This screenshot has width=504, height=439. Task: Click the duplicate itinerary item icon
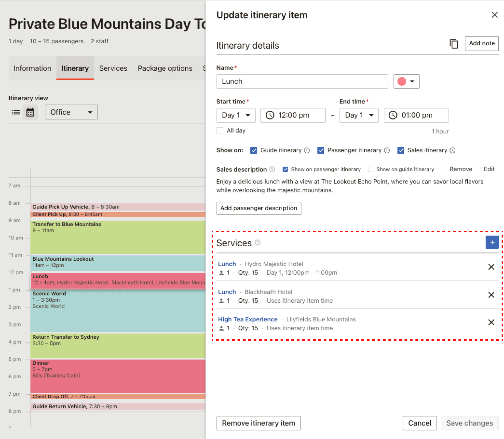454,44
